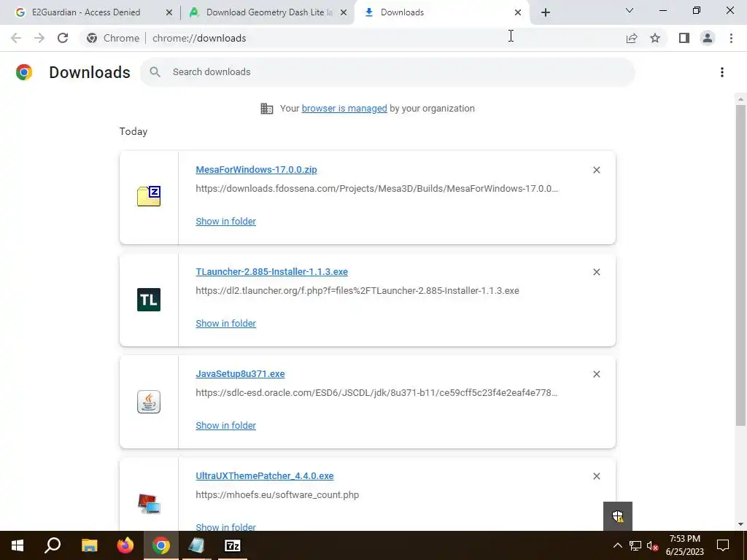Open the tab search dropdown arrow

point(630,10)
